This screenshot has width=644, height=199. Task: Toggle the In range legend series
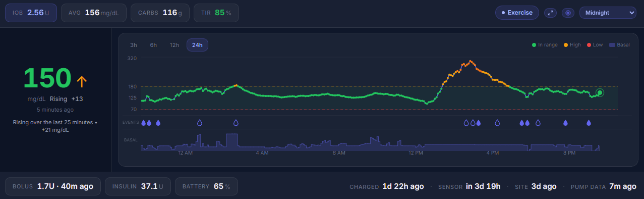(x=545, y=45)
